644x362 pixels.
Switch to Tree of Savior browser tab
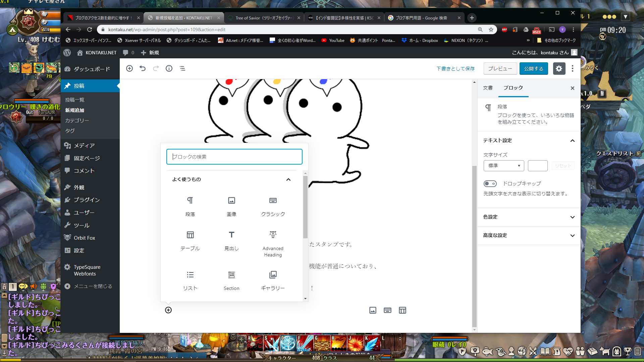(x=264, y=18)
